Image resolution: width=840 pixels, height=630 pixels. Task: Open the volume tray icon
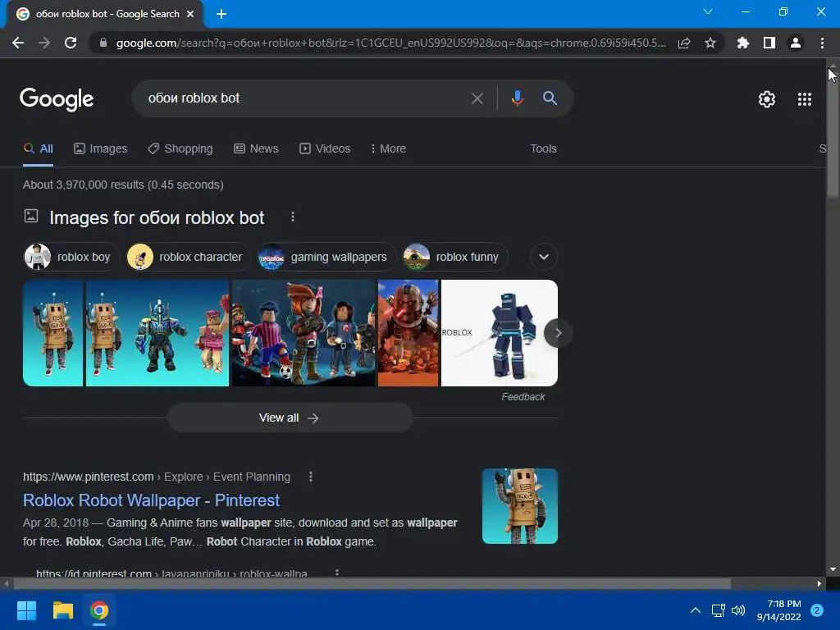coord(738,610)
